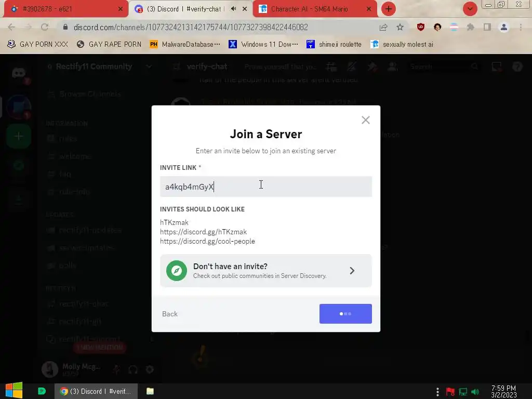Screen dimensions: 532x399
Task: Go forward in browser history
Action: click(x=28, y=27)
